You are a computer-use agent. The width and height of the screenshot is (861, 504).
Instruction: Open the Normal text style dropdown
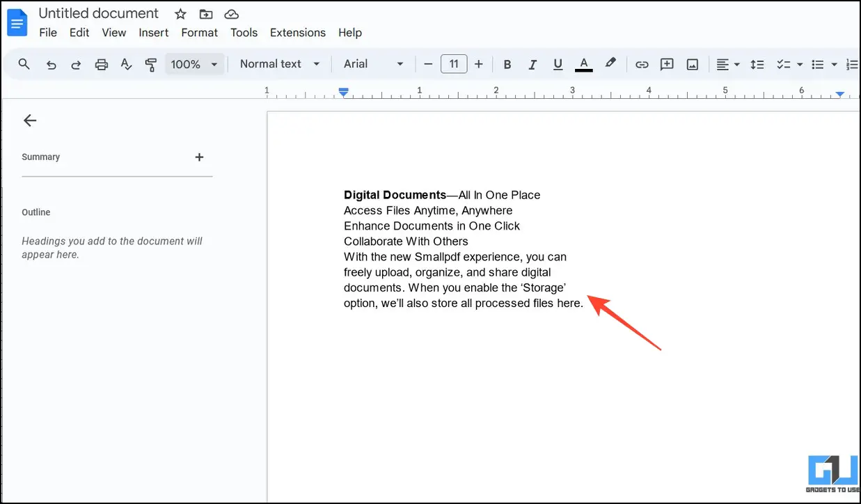(280, 64)
